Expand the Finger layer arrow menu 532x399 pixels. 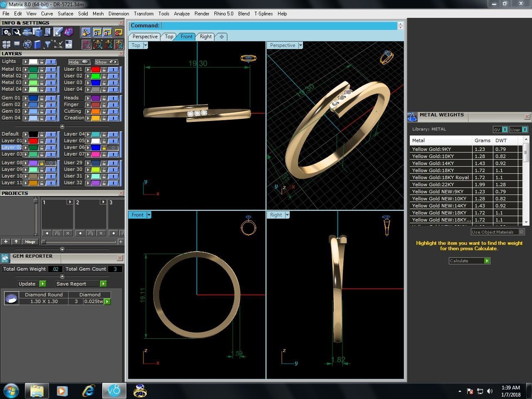pyautogui.click(x=88, y=105)
